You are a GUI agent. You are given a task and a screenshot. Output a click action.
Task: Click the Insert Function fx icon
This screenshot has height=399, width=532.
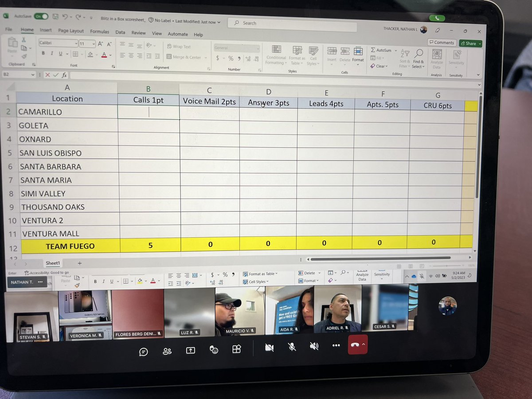click(64, 75)
